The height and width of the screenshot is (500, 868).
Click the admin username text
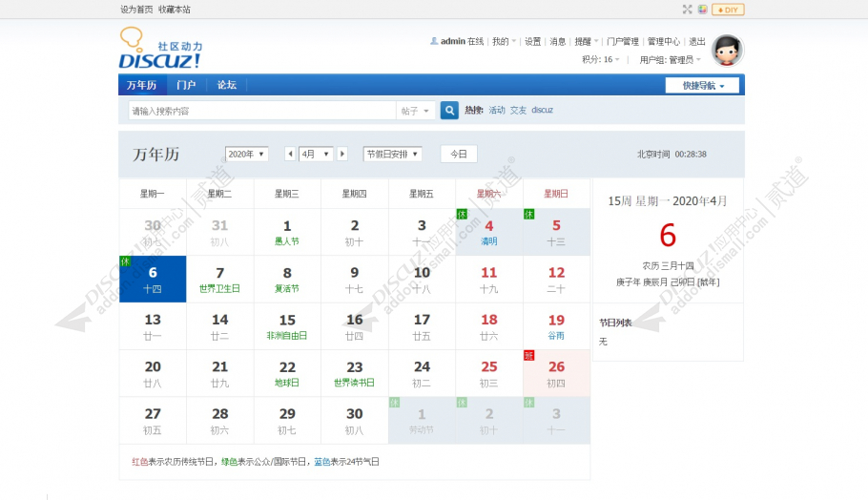point(453,41)
